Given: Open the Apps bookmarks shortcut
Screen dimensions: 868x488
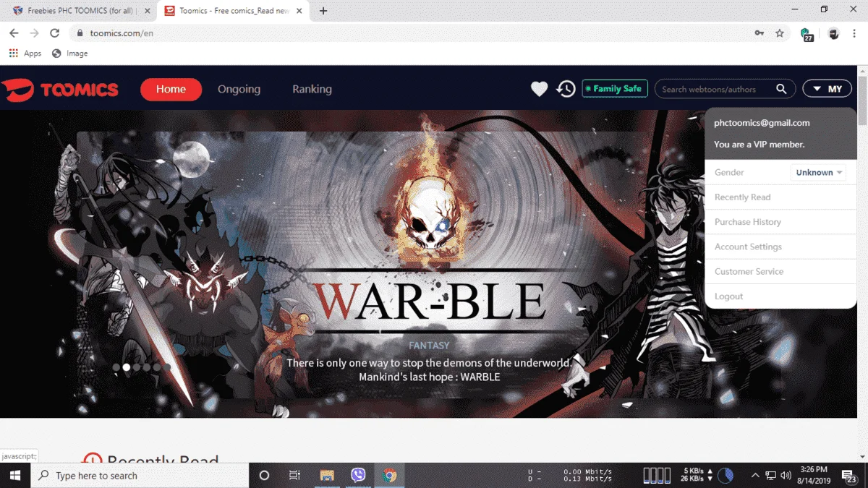Looking at the screenshot, I should tap(25, 53).
